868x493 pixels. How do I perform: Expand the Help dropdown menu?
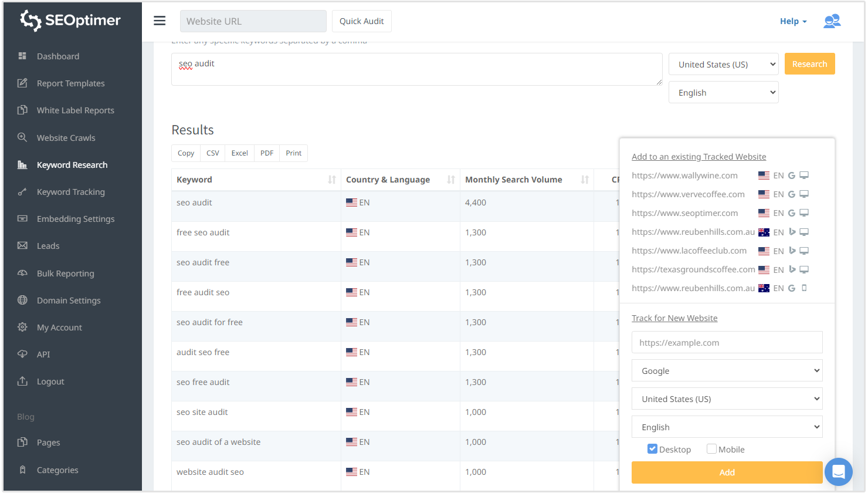793,21
